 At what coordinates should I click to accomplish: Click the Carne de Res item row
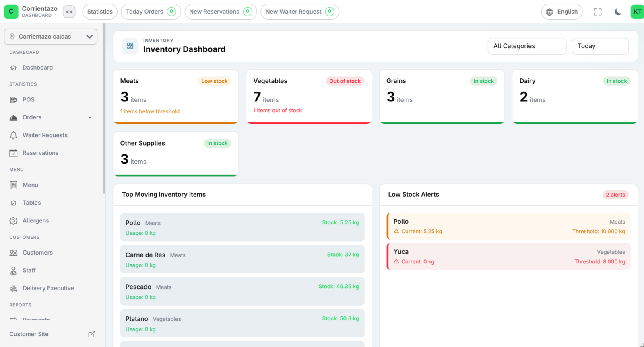(x=242, y=259)
